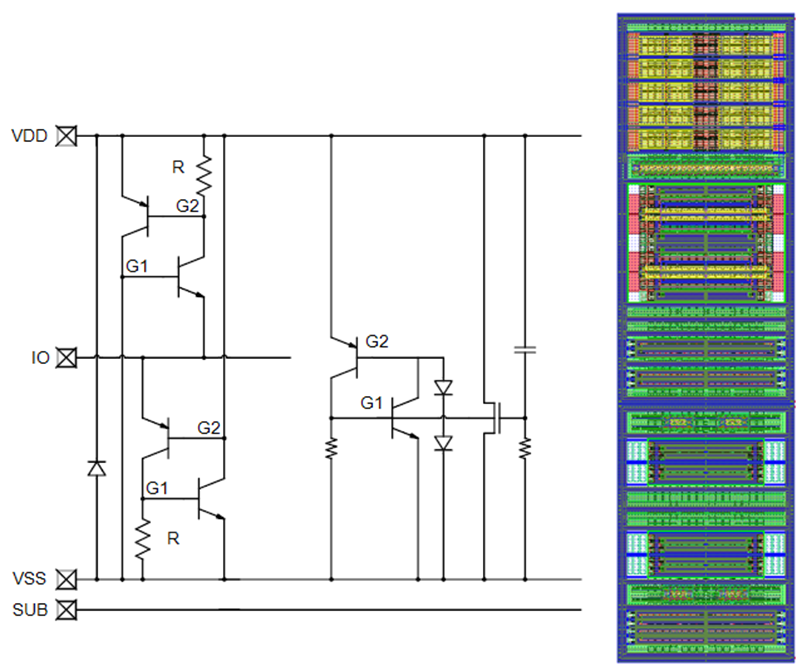802x669 pixels.
Task: Click the resistor left of center clamp NPN
Action: click(330, 447)
